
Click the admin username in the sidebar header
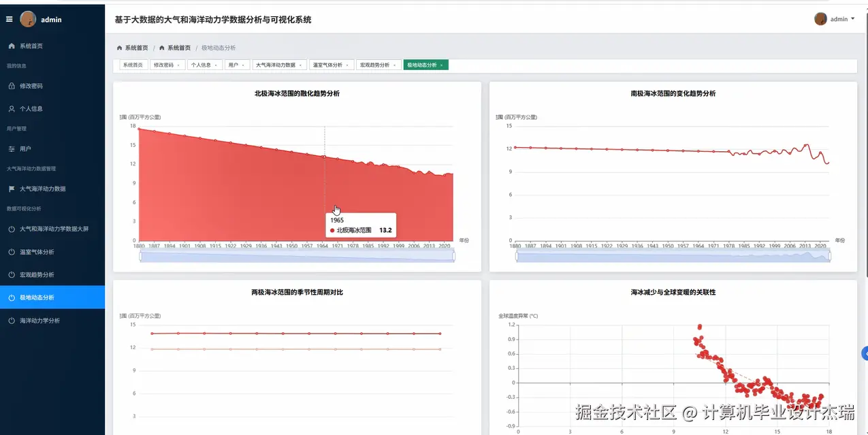[x=51, y=20]
